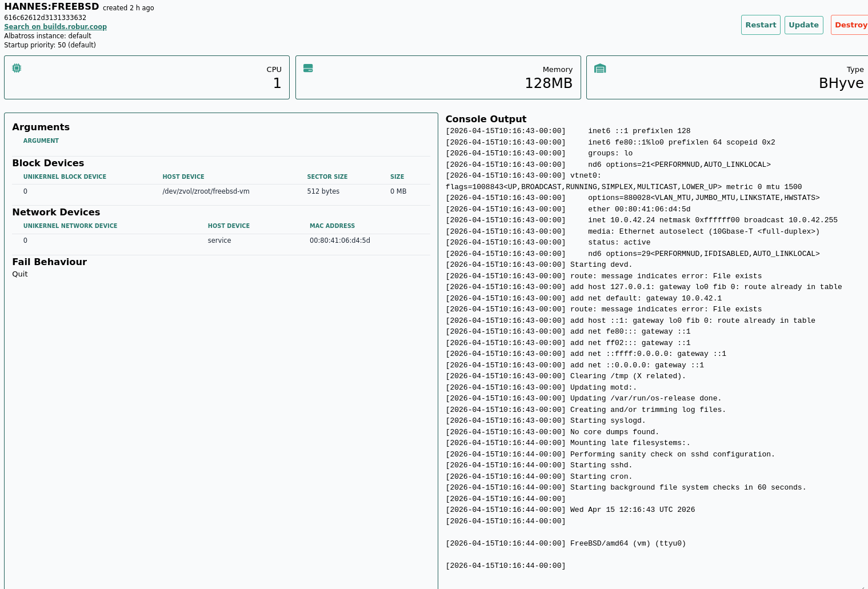This screenshot has height=589, width=868.
Task: Open the Search on builds.robur.coop link
Action: 55,26
